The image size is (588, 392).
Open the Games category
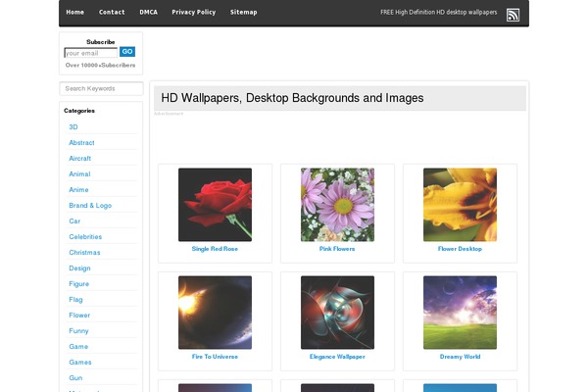[x=80, y=363]
